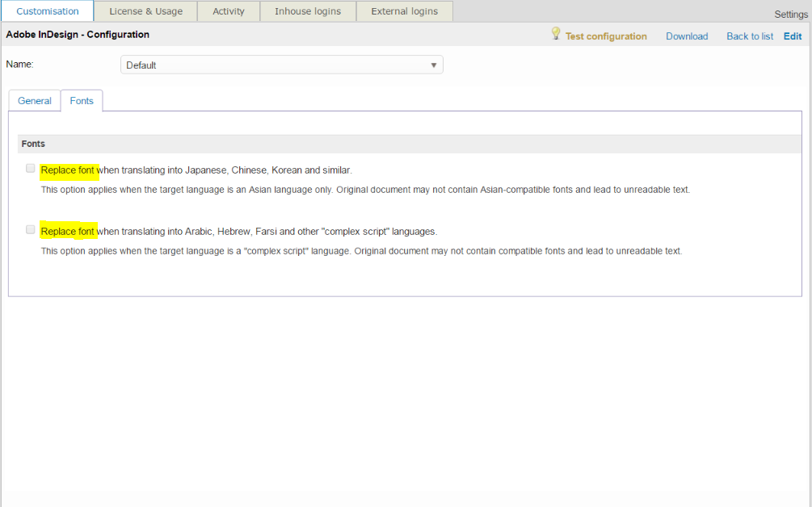Screen dimensions: 812x507
Task: Tick the Arabic, Hebrew, Farsi font checkbox
Action: (31, 230)
